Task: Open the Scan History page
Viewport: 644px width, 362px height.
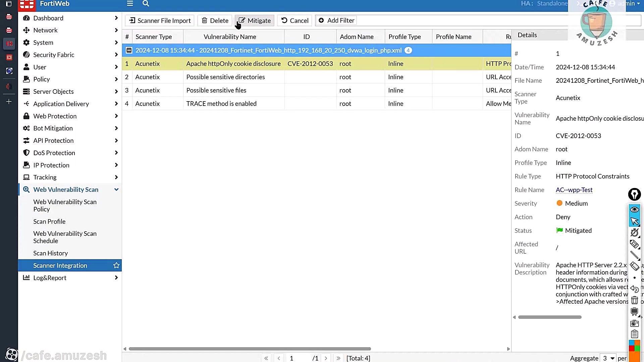Action: pos(50,253)
